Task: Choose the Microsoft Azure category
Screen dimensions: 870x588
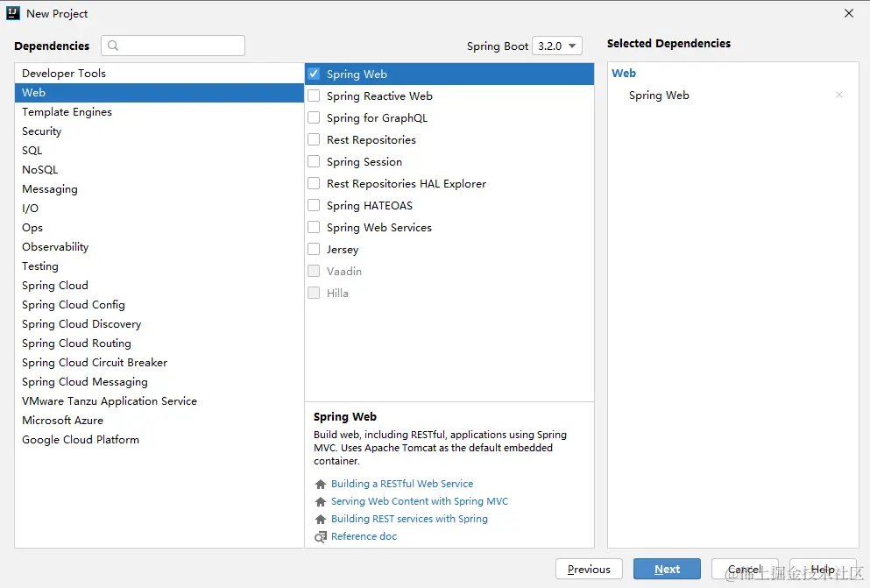Action: 159,421
